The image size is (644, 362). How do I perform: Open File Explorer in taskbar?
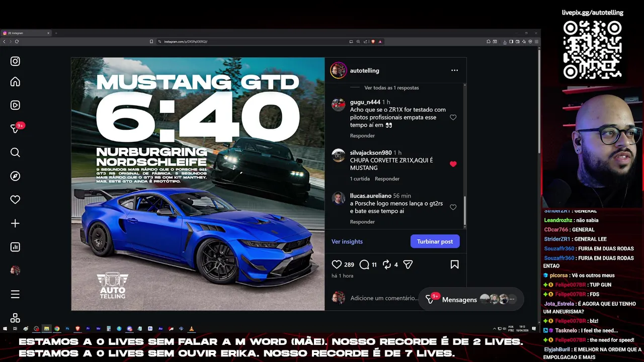(46, 328)
